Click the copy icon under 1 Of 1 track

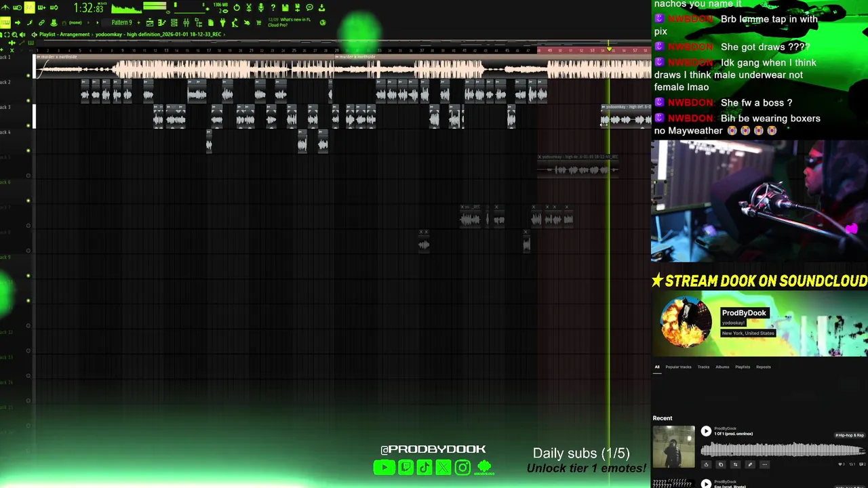[x=721, y=464]
